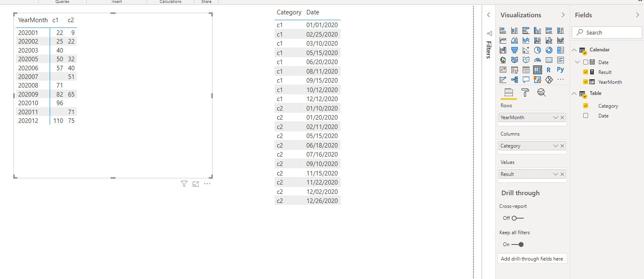Expand the Filters pane
Screen dimensions: 644x279
(489, 15)
